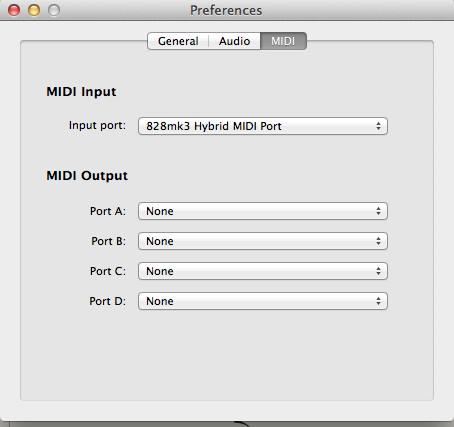Click the Port A dropdown arrows
This screenshot has height=427, width=454.
tap(378, 211)
